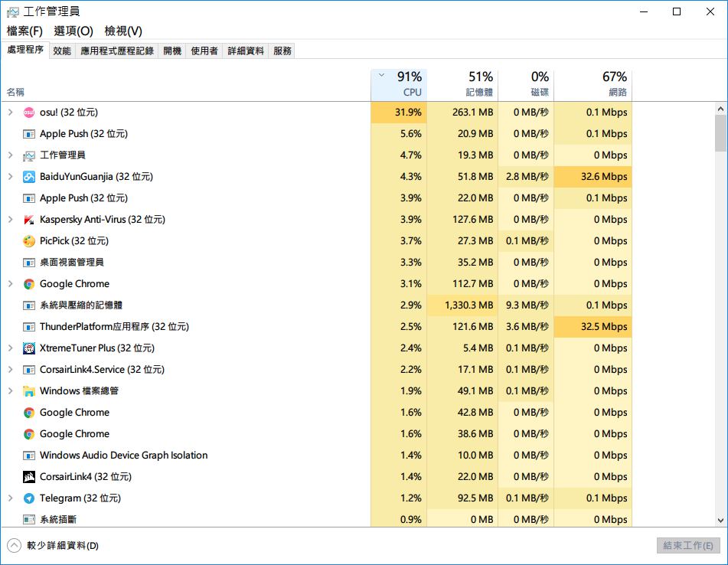Click the 32.6 Mbps network cell
728x565 pixels.
click(593, 177)
